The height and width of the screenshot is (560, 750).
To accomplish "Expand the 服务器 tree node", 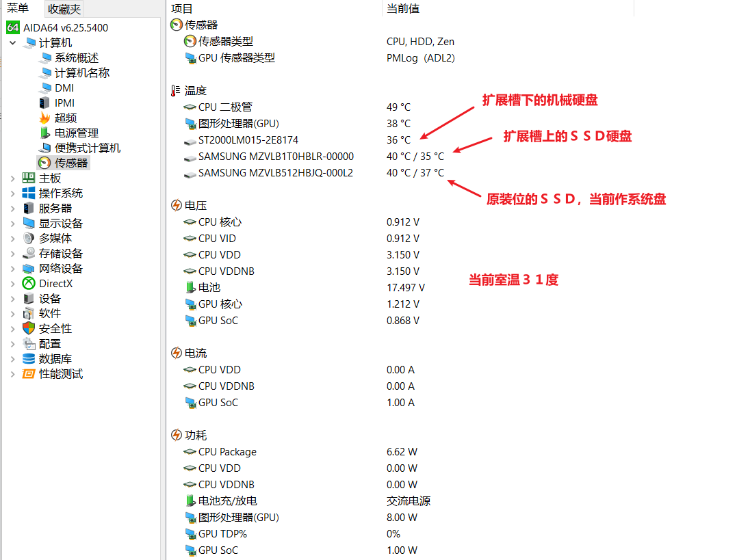I will pos(13,209).
